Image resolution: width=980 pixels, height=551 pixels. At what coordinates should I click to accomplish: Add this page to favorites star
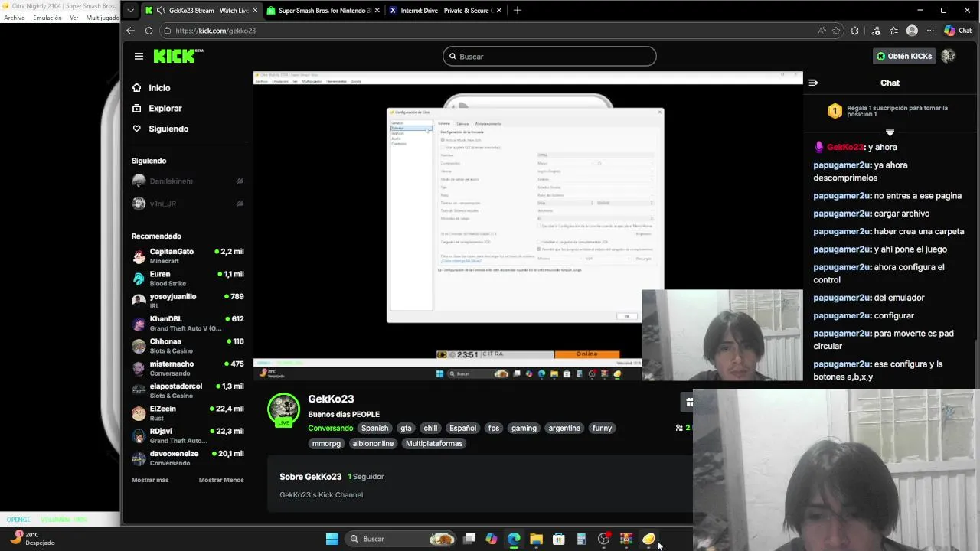pos(836,31)
